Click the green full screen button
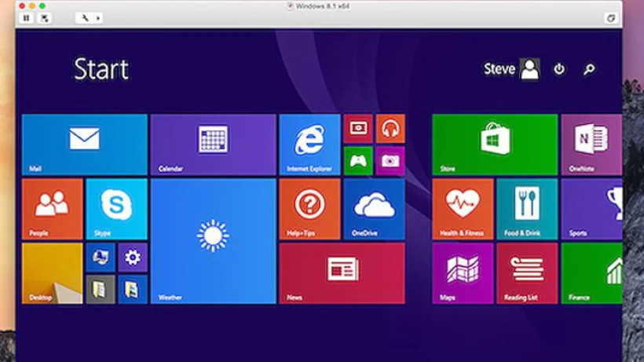 pos(42,5)
